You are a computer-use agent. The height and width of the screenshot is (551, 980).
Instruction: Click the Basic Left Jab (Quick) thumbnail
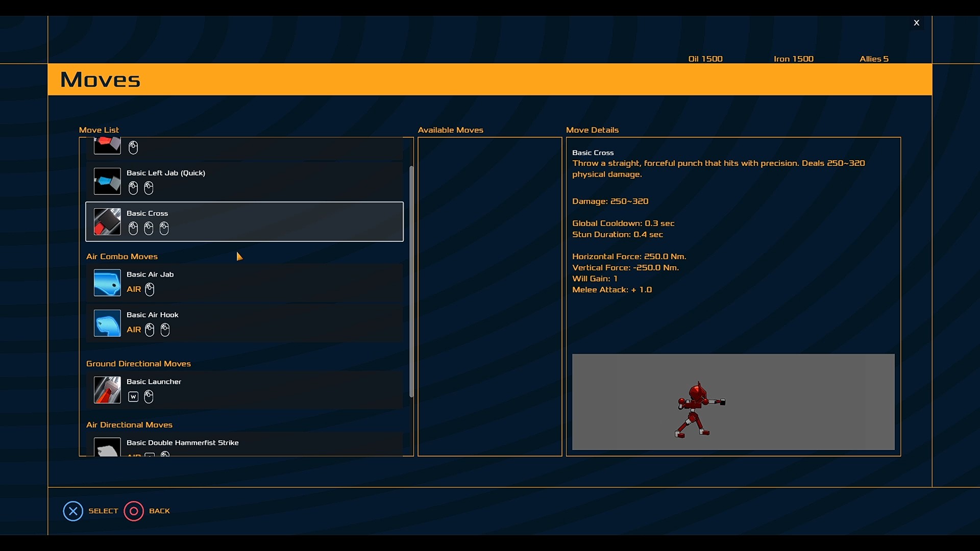(107, 181)
